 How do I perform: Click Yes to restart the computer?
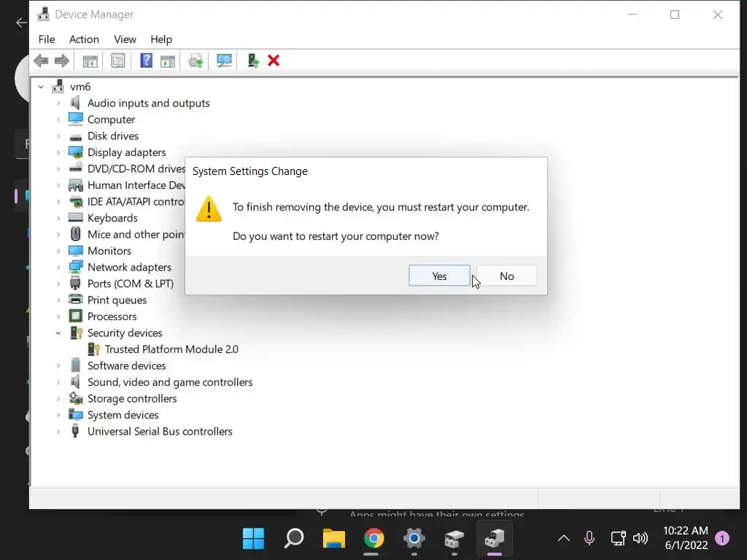439,276
